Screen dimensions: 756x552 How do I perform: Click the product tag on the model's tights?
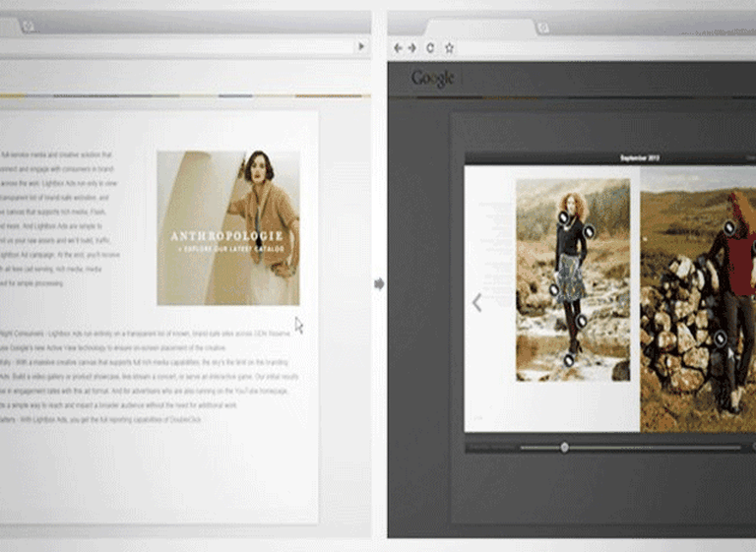pyautogui.click(x=582, y=321)
